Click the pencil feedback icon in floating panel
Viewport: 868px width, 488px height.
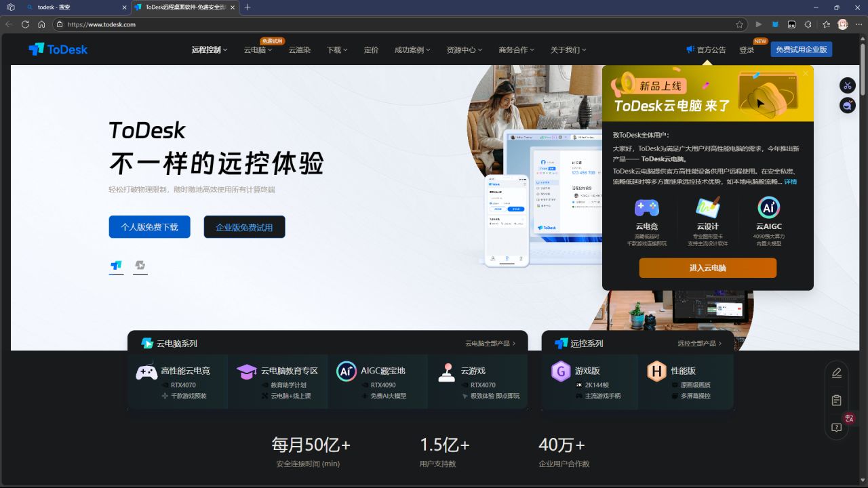point(837,373)
